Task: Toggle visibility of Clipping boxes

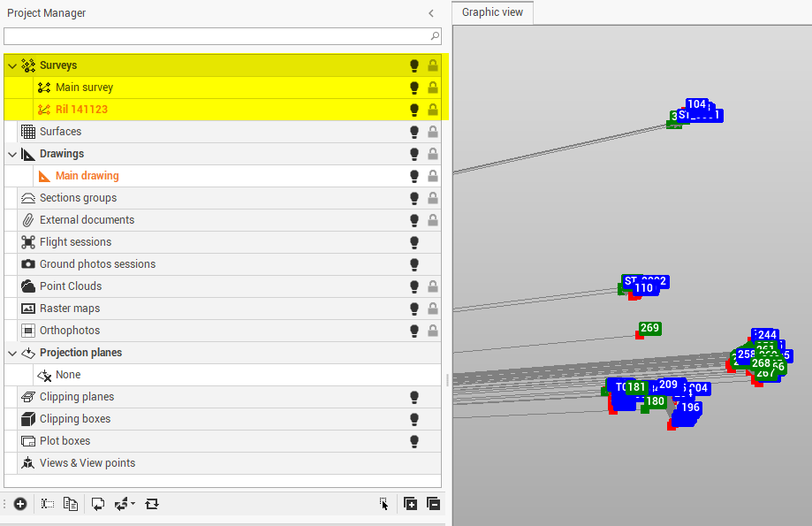Action: [414, 419]
